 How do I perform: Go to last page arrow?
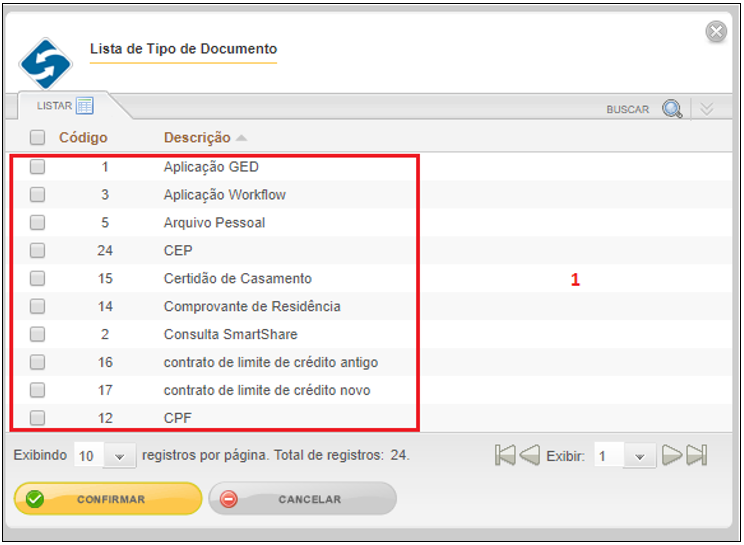click(697, 455)
